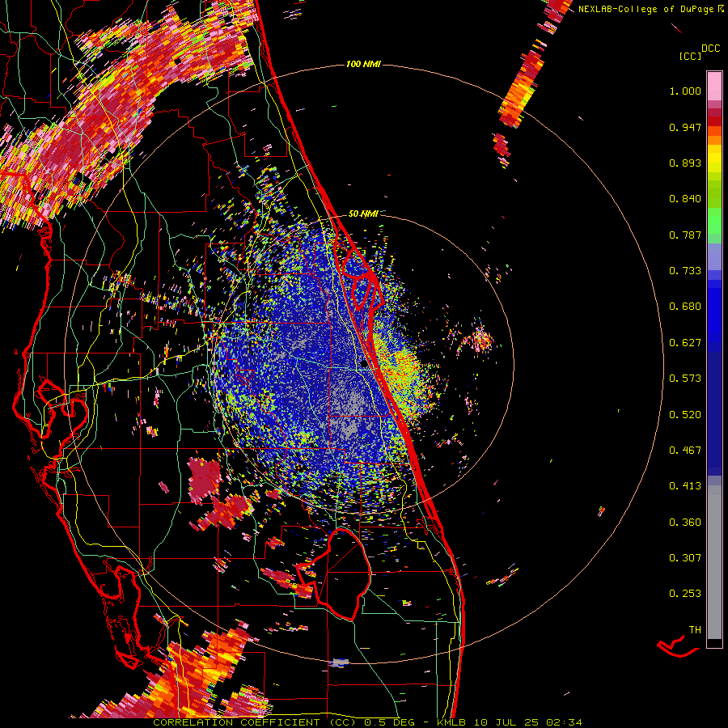Click the DCC product label above color bar
The width and height of the screenshot is (728, 728).
[711, 49]
